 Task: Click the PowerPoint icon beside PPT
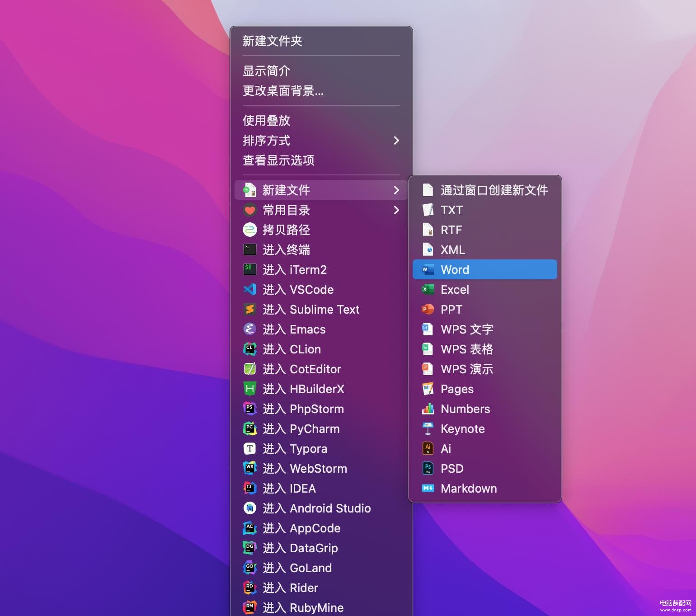(x=428, y=309)
